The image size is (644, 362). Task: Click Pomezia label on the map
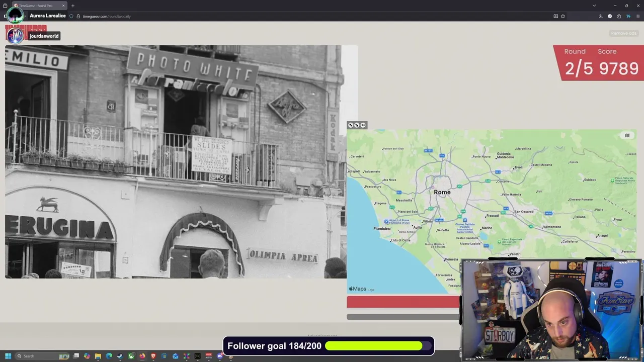click(451, 259)
